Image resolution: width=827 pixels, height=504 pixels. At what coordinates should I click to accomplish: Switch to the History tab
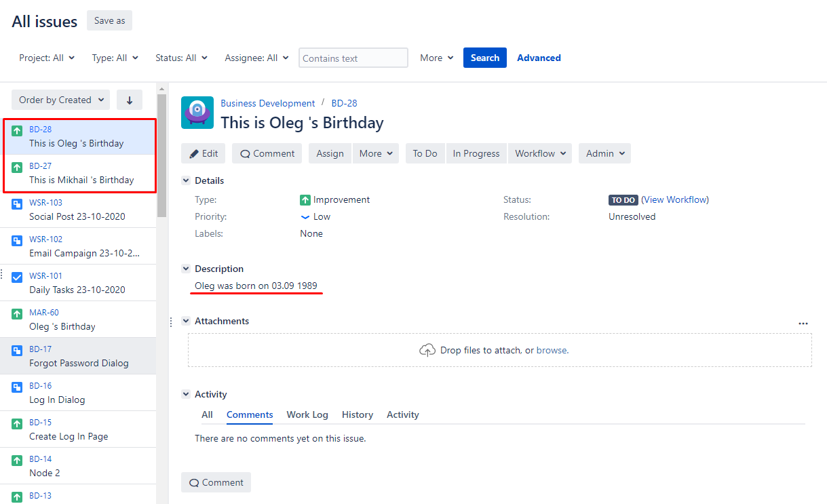357,414
